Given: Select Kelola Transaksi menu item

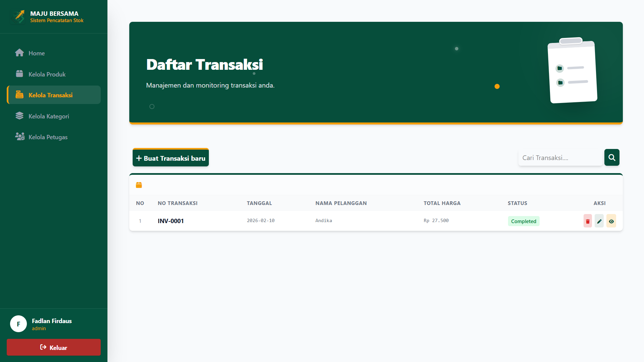Looking at the screenshot, I should (x=54, y=95).
